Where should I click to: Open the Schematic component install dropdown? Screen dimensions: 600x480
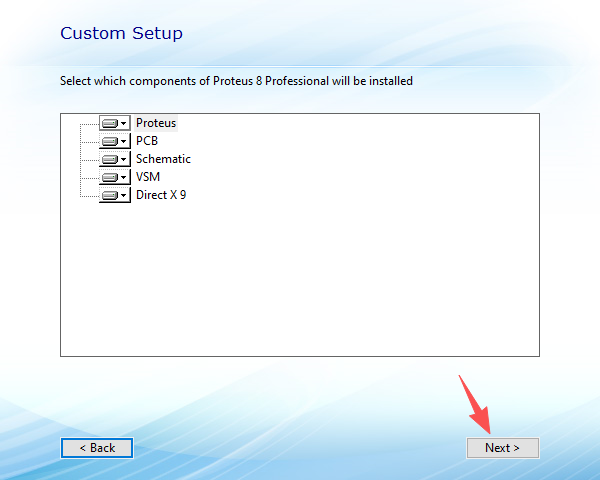(115, 159)
